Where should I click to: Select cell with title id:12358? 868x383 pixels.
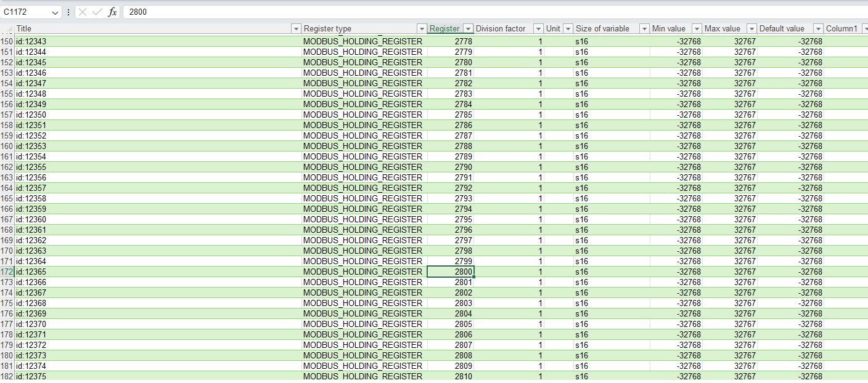(158, 198)
